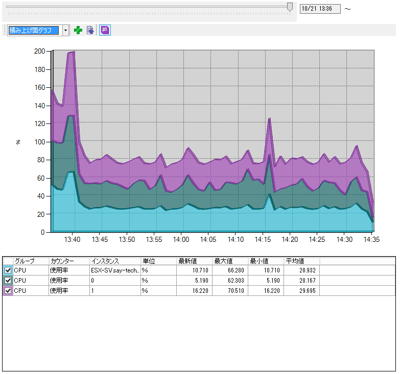The height and width of the screenshot is (374, 400).
Task: Click the カウンター column header
Action: click(x=69, y=261)
